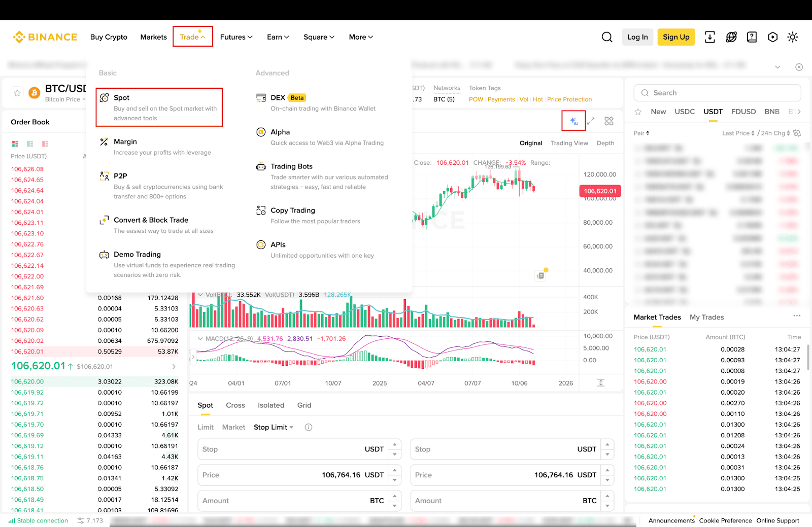Image resolution: width=812 pixels, height=527 pixels.
Task: Click the Sign Up button
Action: [x=675, y=37]
